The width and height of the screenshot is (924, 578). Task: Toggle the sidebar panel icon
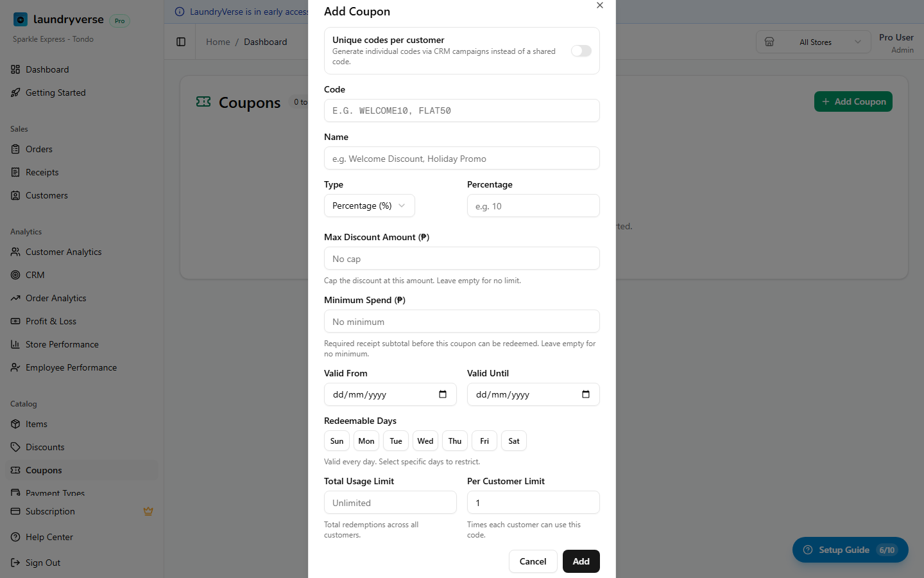181,42
